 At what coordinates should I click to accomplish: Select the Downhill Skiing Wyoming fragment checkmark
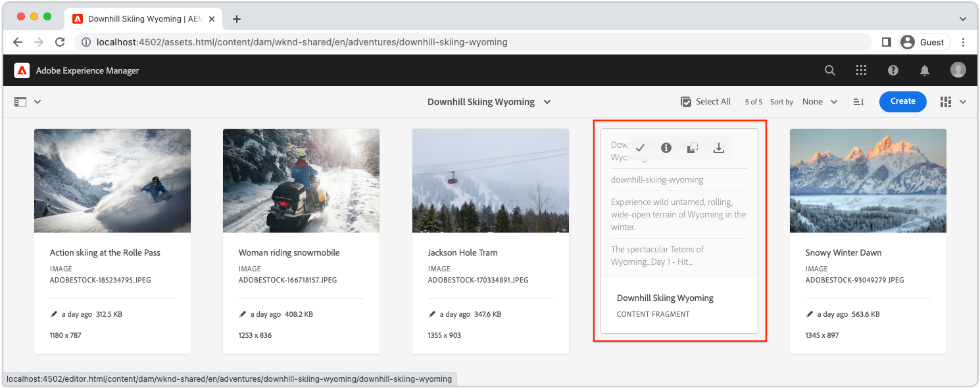639,149
